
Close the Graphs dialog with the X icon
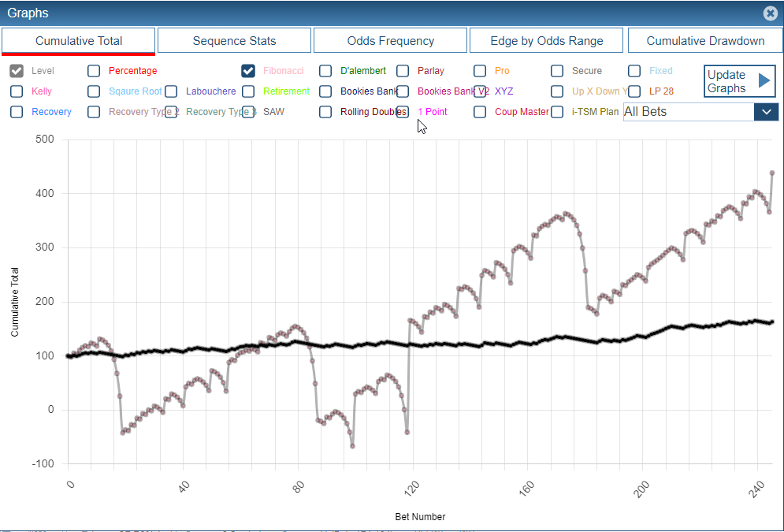[x=771, y=13]
